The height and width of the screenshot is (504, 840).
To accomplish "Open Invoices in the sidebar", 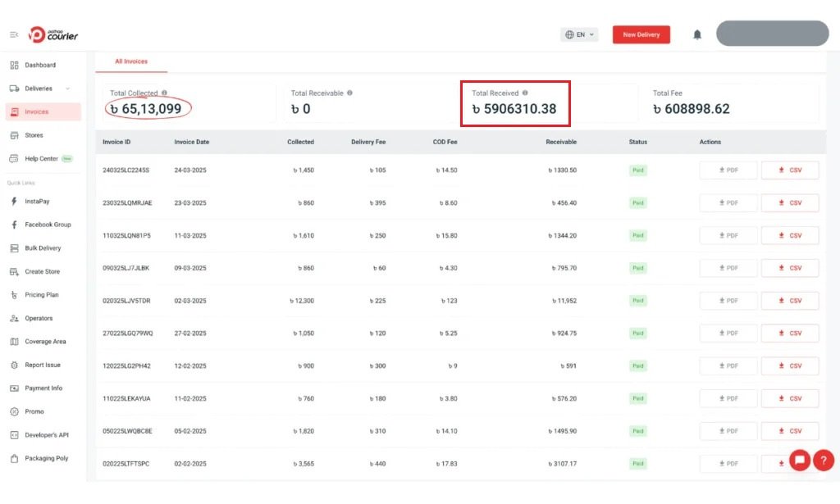I will pos(37,111).
